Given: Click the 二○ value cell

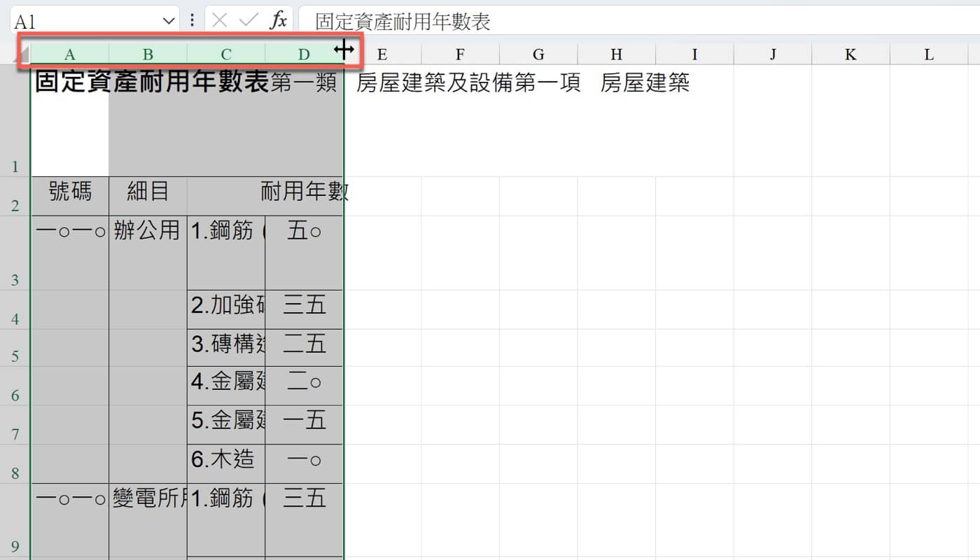Looking at the screenshot, I should [x=304, y=386].
